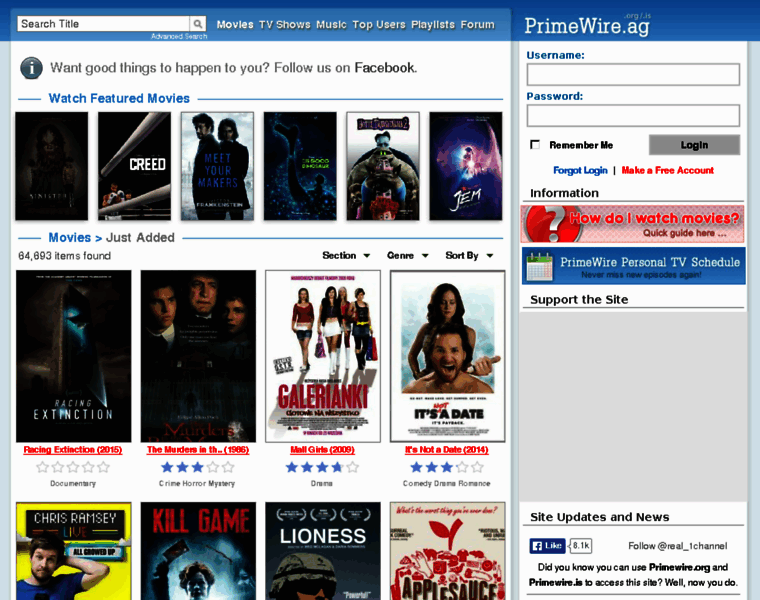Open the Galerianki poster thumbnail
Viewport: 760px width, 600px height.
[x=323, y=356]
